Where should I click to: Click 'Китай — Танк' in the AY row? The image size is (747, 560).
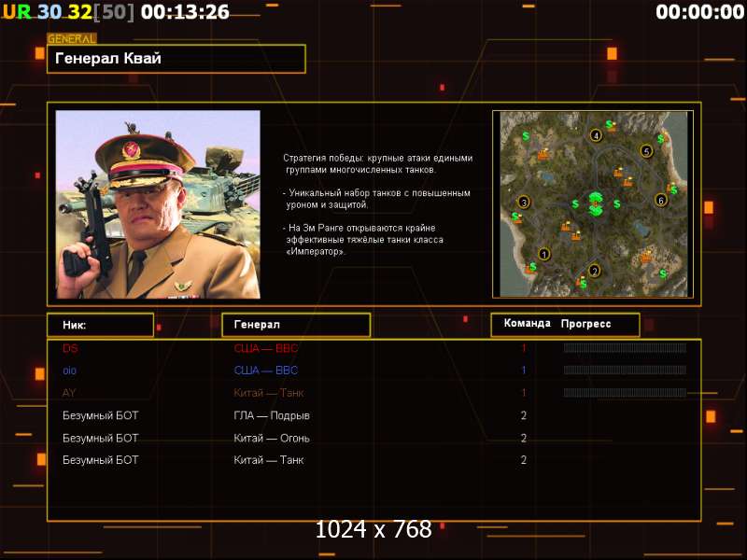269,393
